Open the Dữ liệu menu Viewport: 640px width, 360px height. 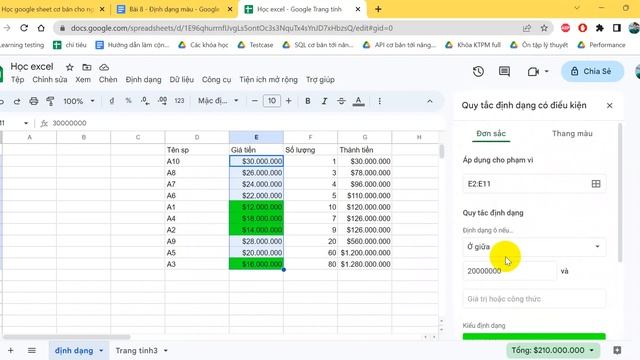click(x=182, y=80)
